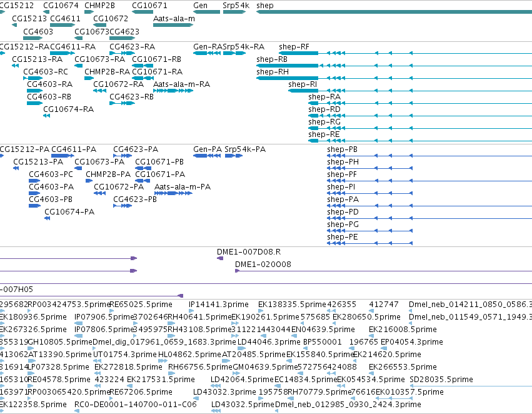The image size is (532, 414).
Task: Select EST EK138335.5prime
Action: click(x=292, y=305)
